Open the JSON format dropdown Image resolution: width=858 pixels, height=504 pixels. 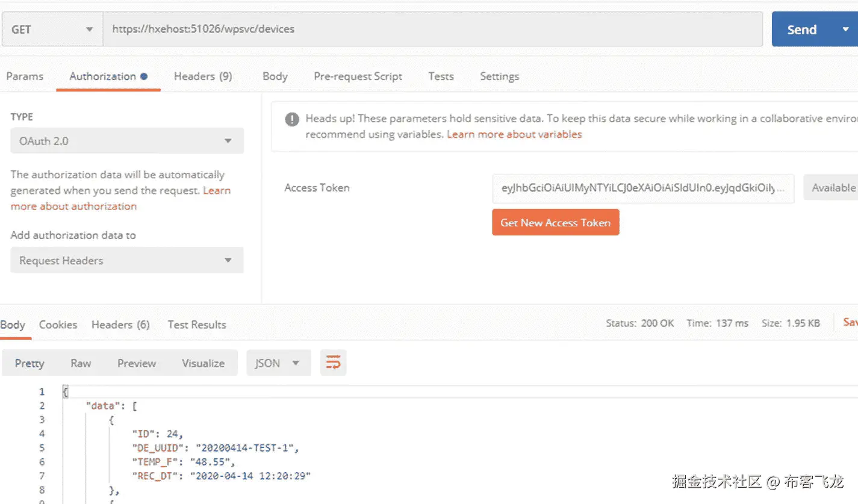click(x=278, y=363)
